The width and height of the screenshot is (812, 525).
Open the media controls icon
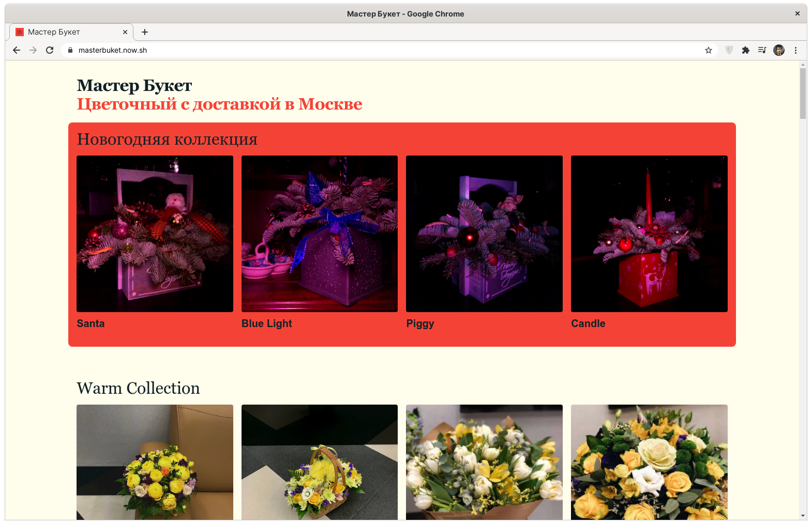(762, 50)
